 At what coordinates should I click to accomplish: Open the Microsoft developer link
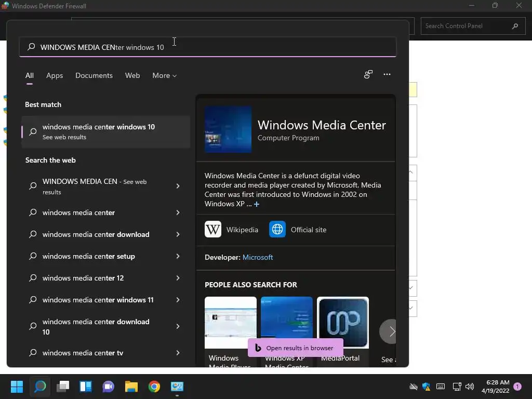pyautogui.click(x=258, y=257)
